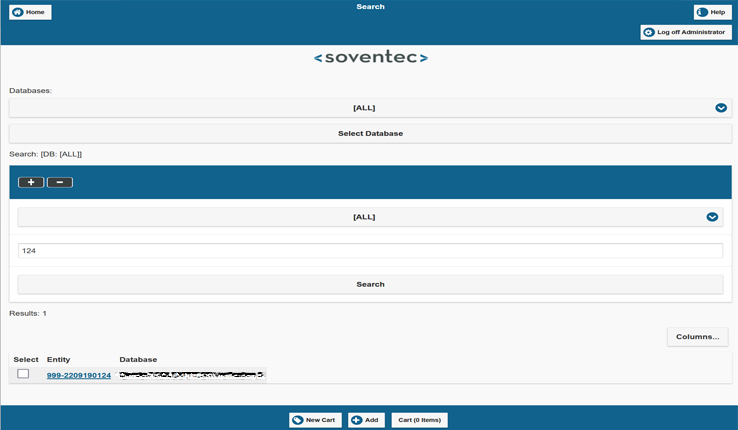Log off Administrator
The height and width of the screenshot is (430, 738).
pyautogui.click(x=686, y=32)
